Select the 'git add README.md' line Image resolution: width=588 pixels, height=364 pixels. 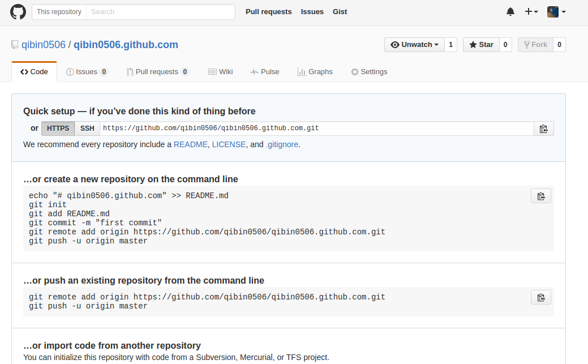(70, 213)
